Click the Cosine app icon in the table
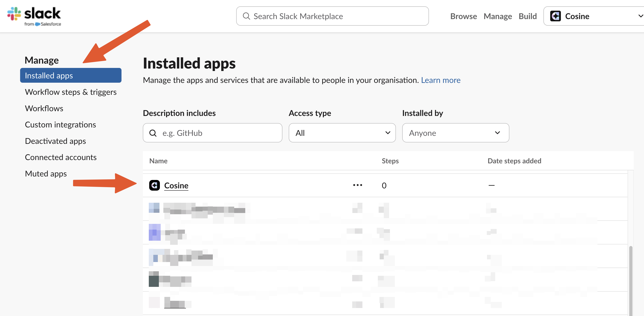Screen dimensions: 644x316 click(154, 185)
